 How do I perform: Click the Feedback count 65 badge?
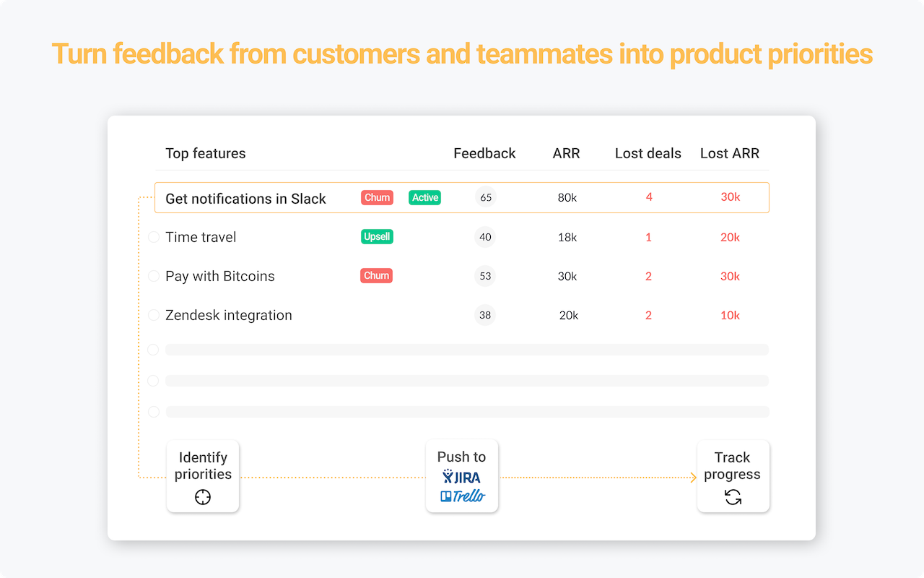click(486, 197)
